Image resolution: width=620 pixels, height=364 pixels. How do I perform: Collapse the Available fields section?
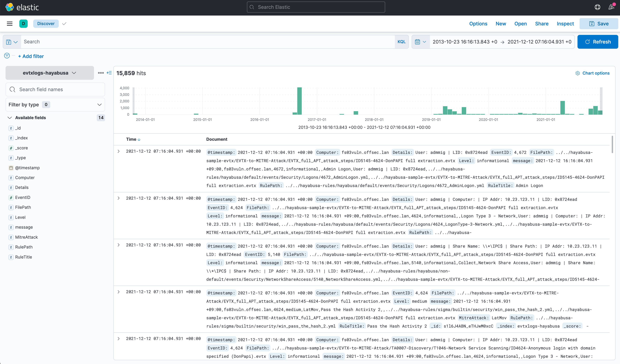10,118
